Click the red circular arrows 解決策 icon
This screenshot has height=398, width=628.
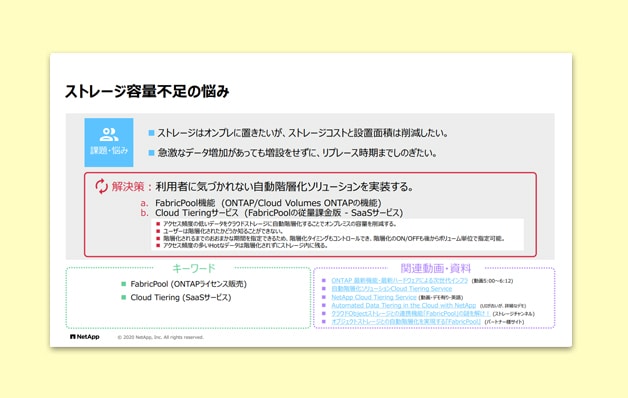pyautogui.click(x=101, y=186)
